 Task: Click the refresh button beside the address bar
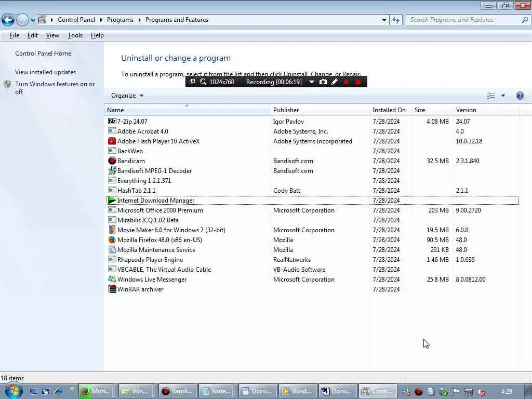(x=395, y=20)
